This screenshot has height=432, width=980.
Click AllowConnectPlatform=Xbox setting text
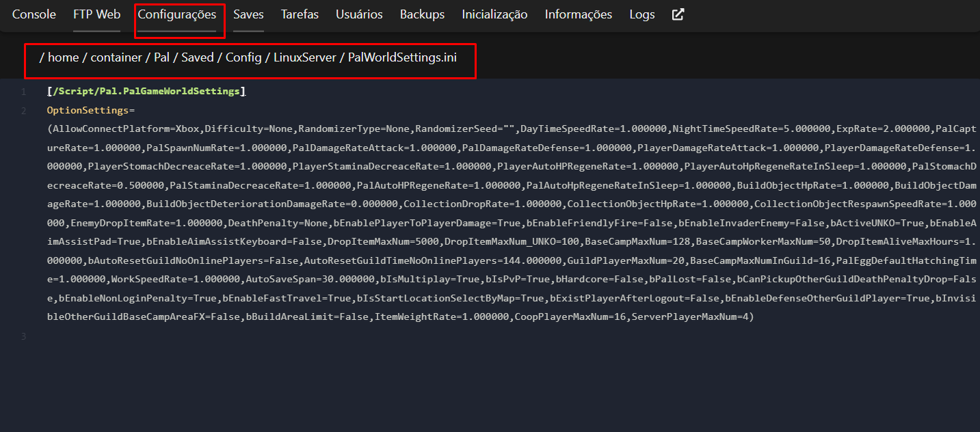[127, 129]
